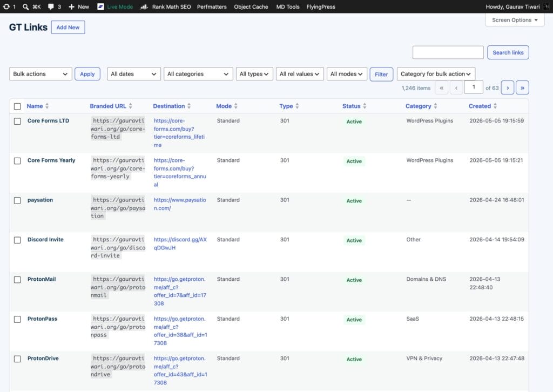The height and width of the screenshot is (392, 553).
Task: Select the Core Forms LTD row checkbox
Action: click(x=17, y=121)
